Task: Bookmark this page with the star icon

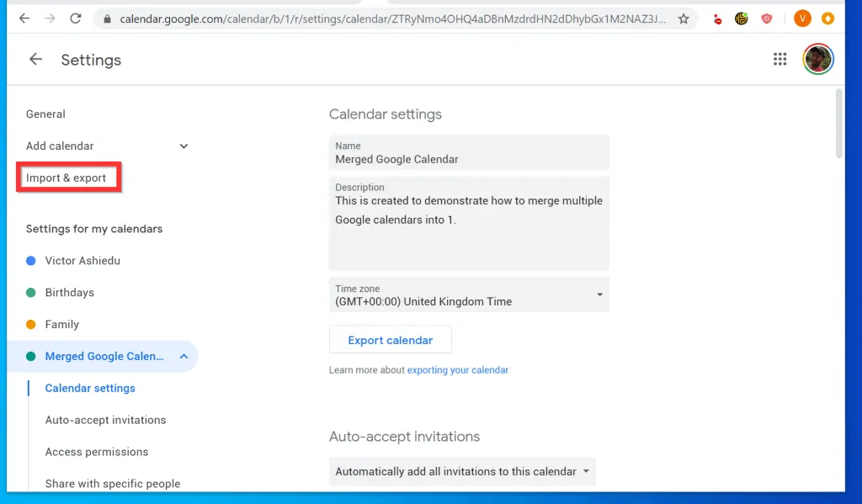Action: [x=684, y=19]
